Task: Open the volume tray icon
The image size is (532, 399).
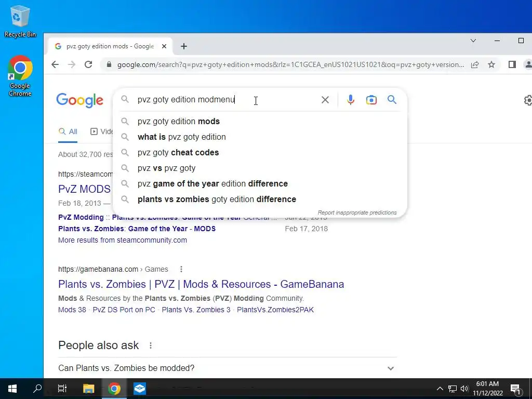Action: point(464,389)
